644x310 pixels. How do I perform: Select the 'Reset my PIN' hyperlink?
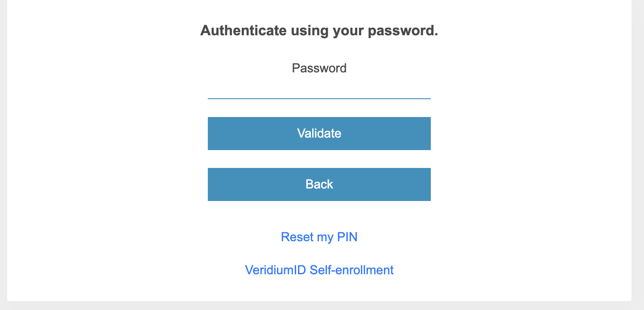(x=319, y=237)
